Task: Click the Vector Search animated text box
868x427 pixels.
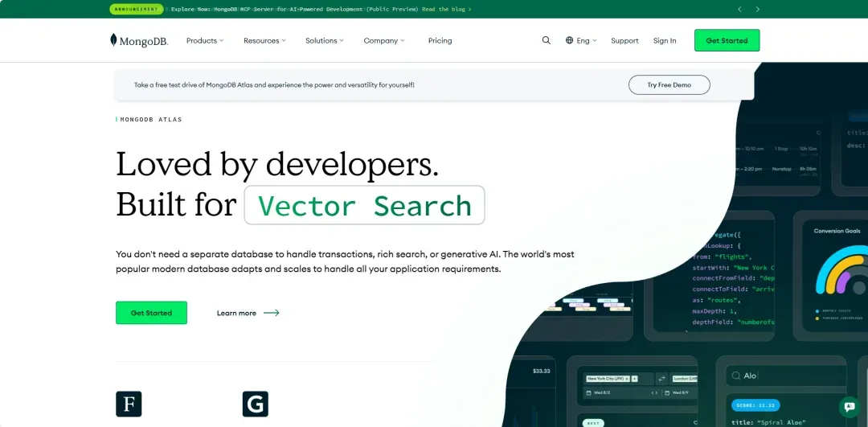Action: coord(364,205)
